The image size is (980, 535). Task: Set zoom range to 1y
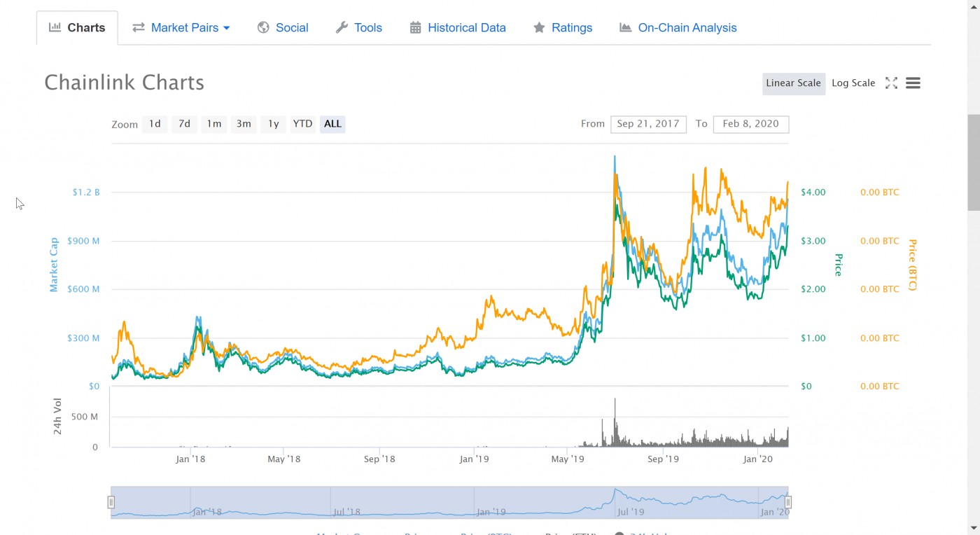(273, 124)
